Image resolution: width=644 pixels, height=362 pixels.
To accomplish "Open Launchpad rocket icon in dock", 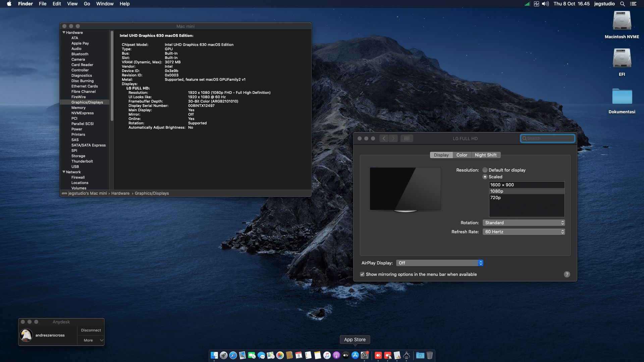I will coord(224,355).
